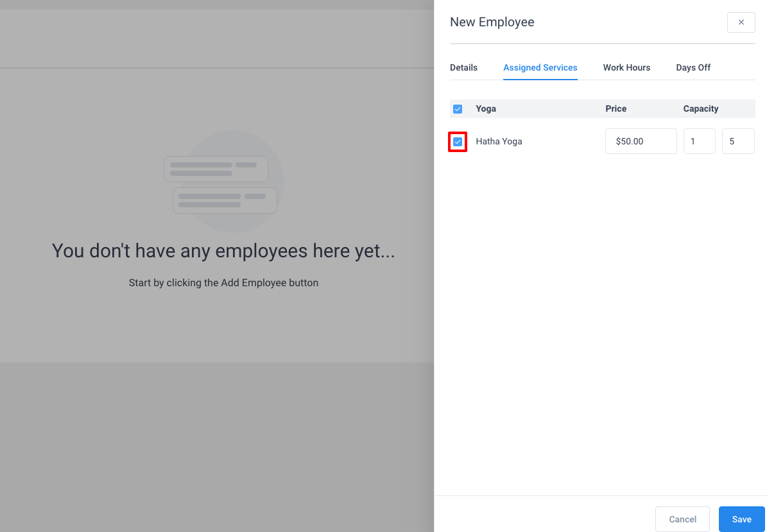The width and height of the screenshot is (767, 532).
Task: Click the Hatha Yoga price field
Action: 641,141
